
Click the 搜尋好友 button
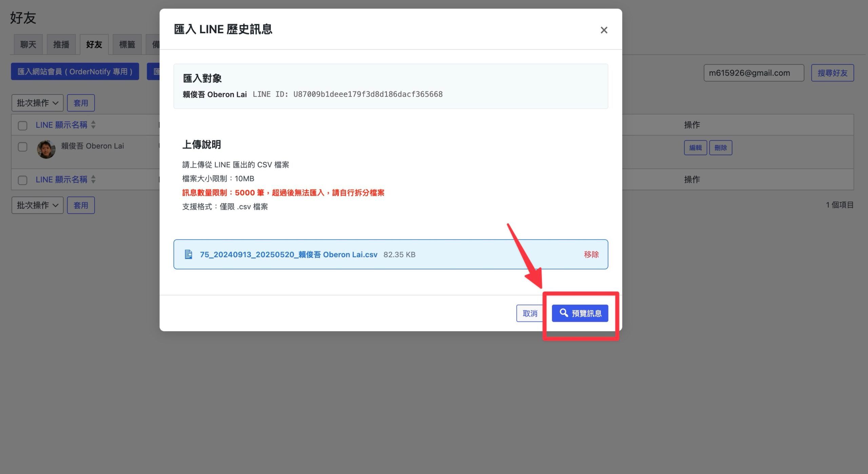[832, 73]
